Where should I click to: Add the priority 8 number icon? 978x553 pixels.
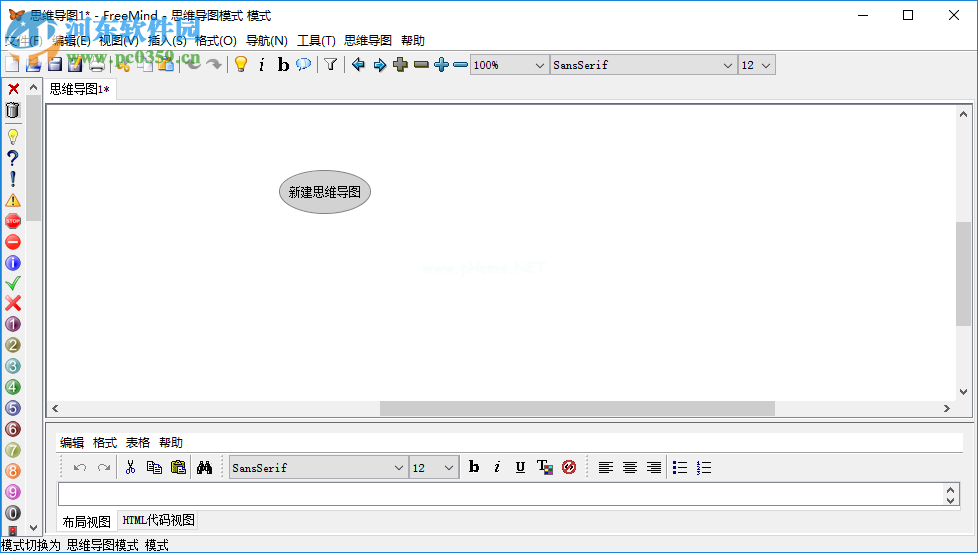[x=13, y=471]
